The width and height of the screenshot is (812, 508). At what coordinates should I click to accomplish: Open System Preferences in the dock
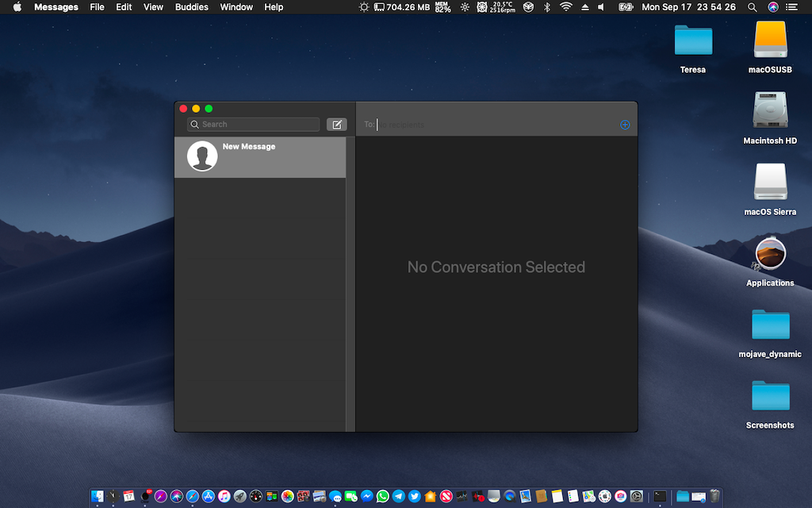tap(637, 496)
